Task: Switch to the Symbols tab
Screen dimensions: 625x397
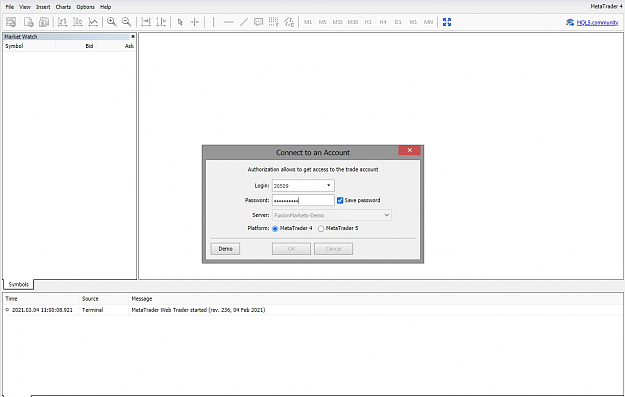Action: (x=18, y=284)
